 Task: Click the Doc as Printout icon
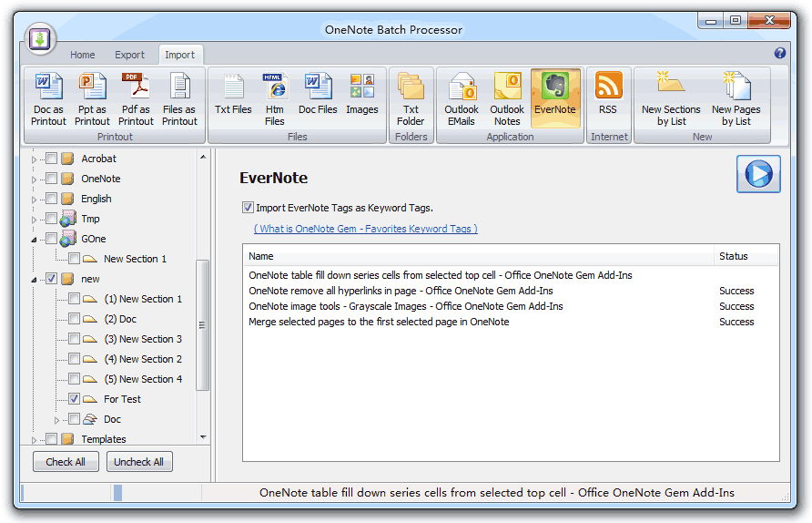point(48,99)
